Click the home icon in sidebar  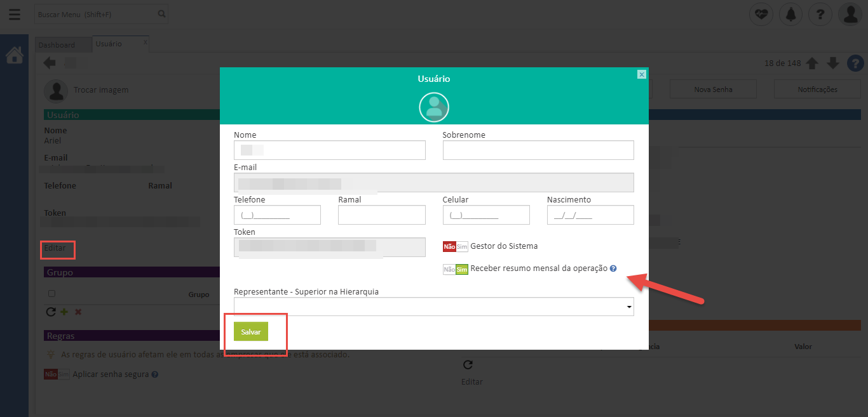14,56
